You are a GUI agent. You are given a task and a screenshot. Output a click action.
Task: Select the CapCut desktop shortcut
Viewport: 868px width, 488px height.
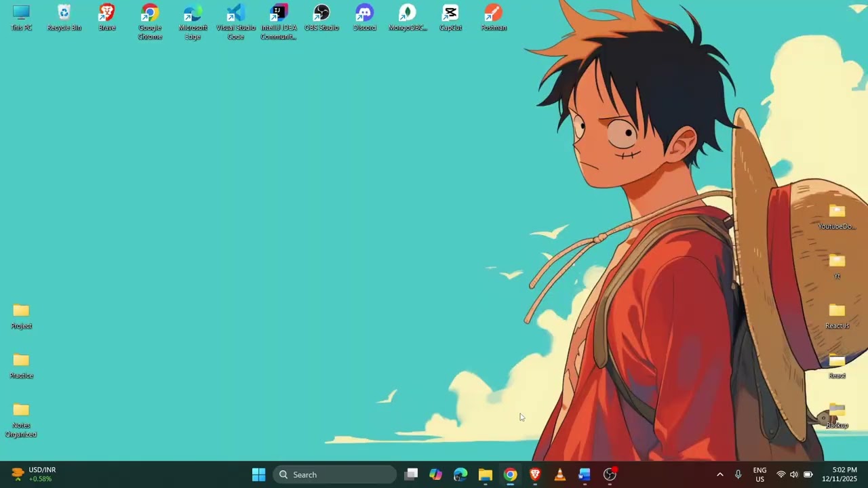coord(450,18)
